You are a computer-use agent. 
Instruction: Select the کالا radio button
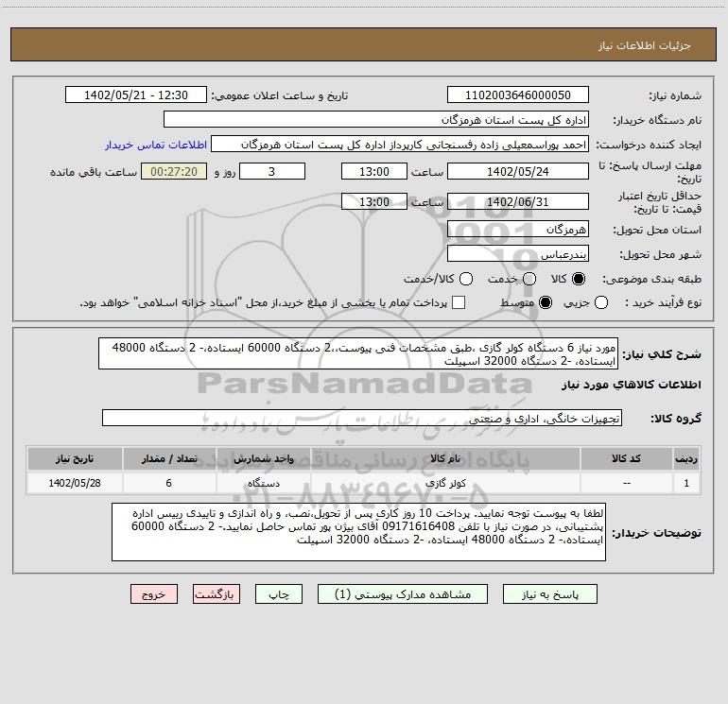pyautogui.click(x=579, y=279)
